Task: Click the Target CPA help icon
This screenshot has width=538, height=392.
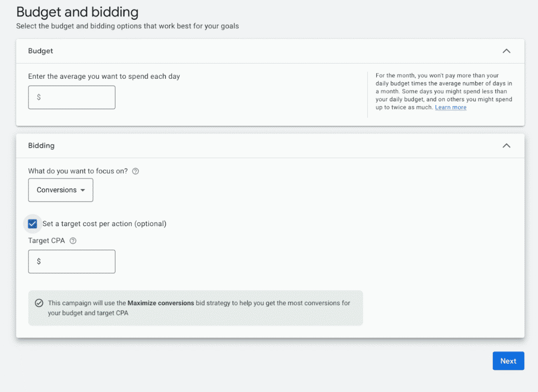Action: (73, 240)
